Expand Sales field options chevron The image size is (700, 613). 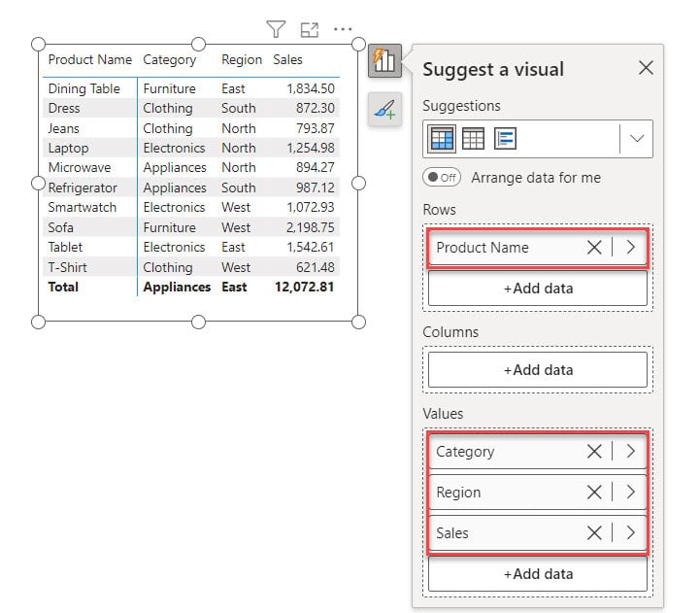[x=630, y=532]
